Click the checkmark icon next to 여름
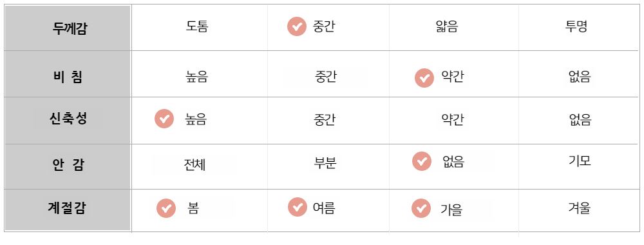The width and height of the screenshot is (644, 245). 298,207
